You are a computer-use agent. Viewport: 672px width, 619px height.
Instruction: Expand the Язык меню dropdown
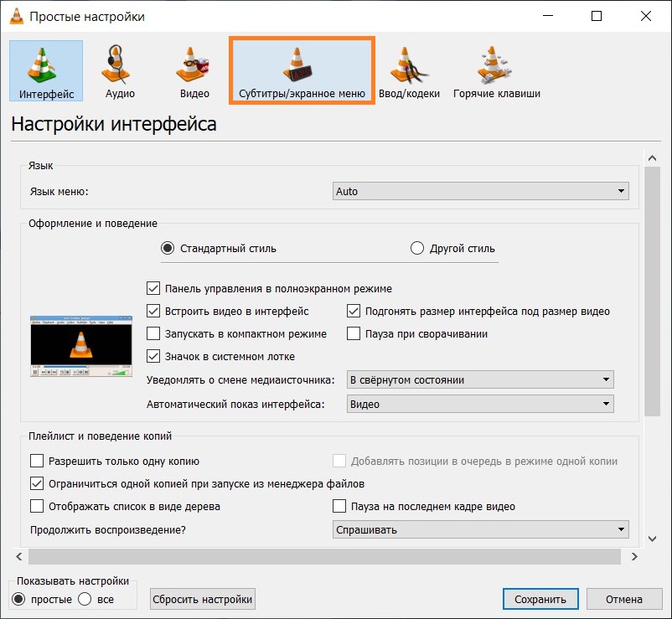tap(480, 192)
